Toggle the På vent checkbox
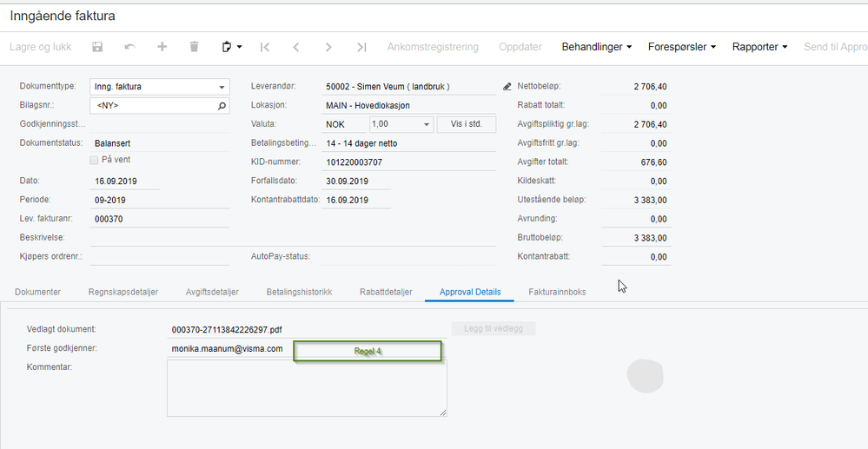The image size is (868, 449). (x=94, y=160)
